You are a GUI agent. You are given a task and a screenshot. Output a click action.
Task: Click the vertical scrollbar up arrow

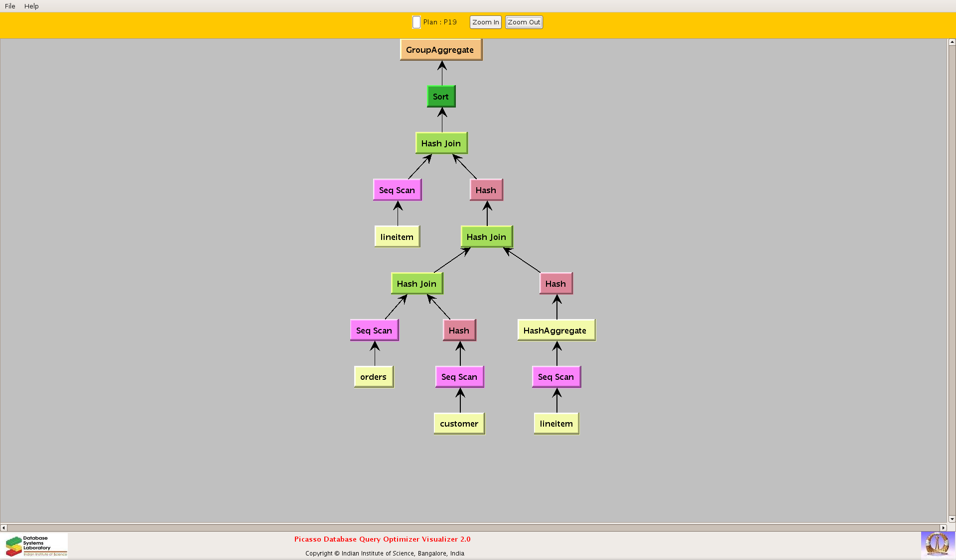click(952, 42)
